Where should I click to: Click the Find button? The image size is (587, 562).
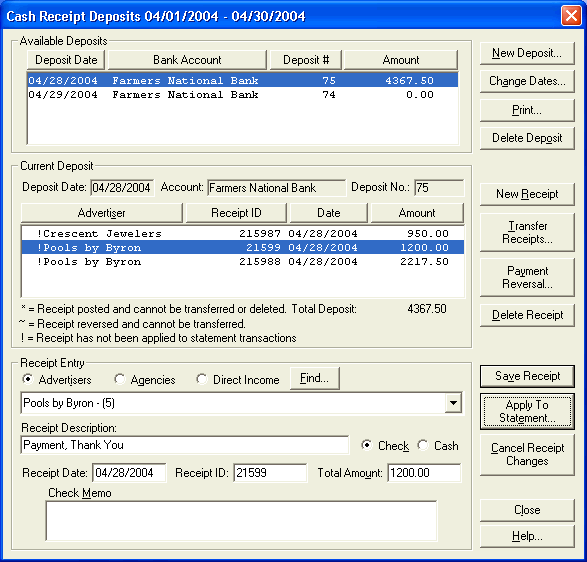[314, 378]
